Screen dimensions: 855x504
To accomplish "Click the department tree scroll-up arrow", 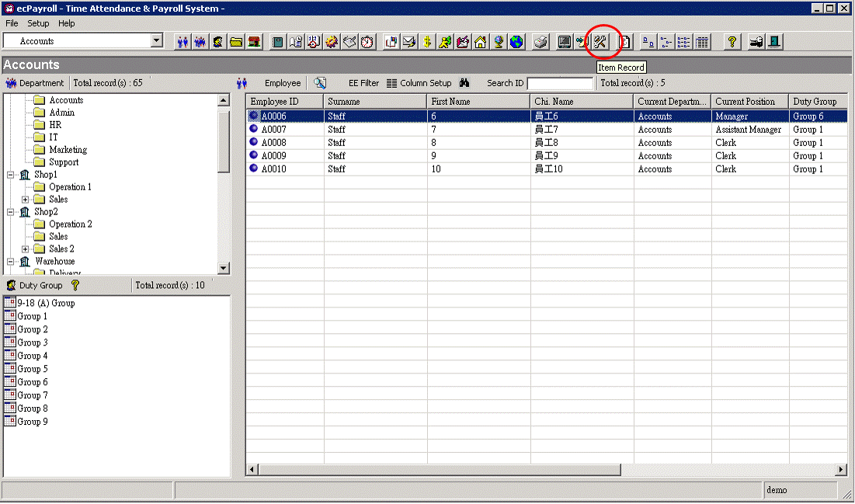I will pyautogui.click(x=224, y=100).
